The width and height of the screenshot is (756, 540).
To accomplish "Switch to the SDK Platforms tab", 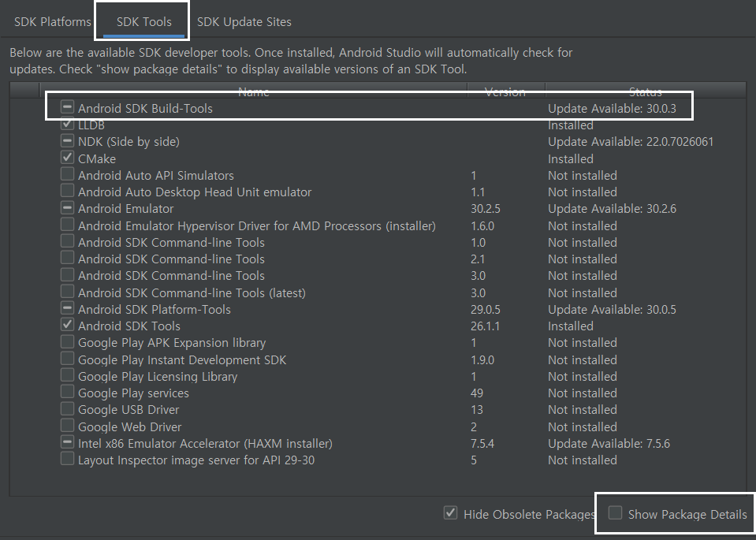I will (x=53, y=22).
